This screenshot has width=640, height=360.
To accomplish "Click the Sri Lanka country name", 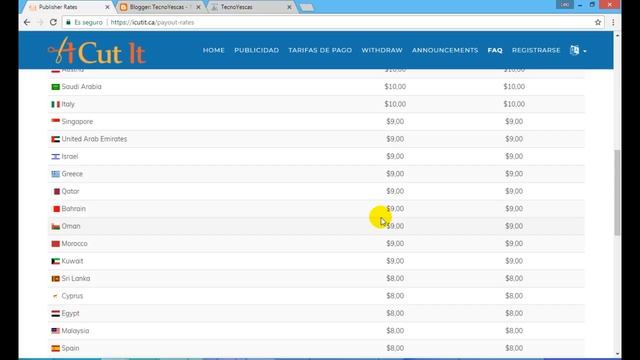I will (76, 278).
